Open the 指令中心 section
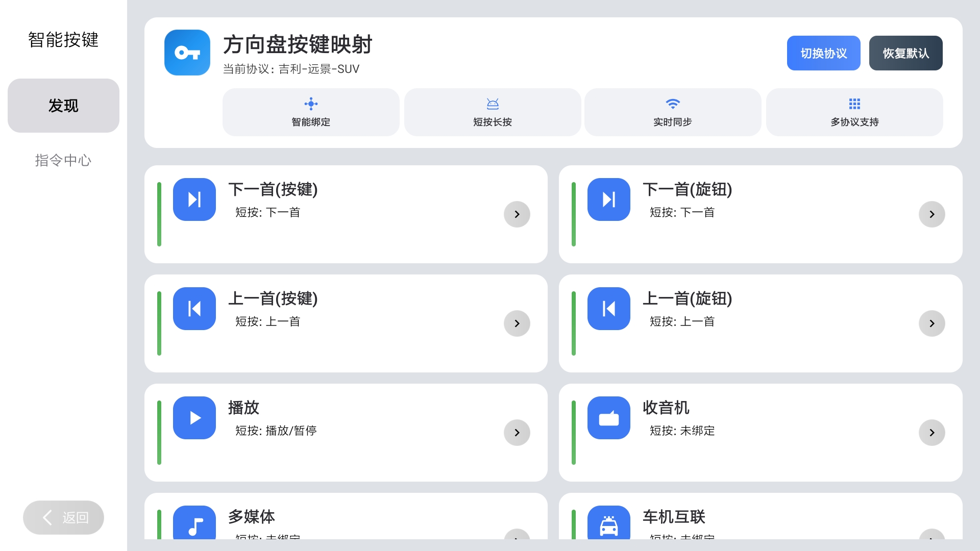The width and height of the screenshot is (980, 551). pos(63,160)
